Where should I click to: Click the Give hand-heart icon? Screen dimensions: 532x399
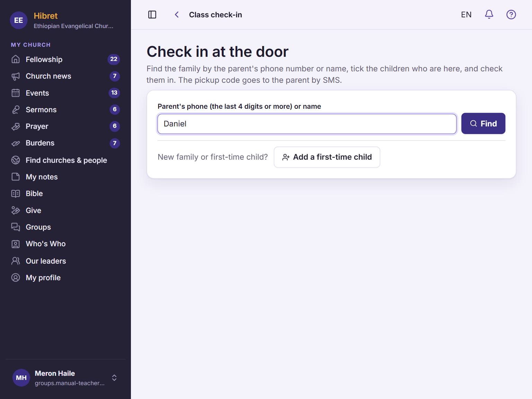[x=16, y=210]
